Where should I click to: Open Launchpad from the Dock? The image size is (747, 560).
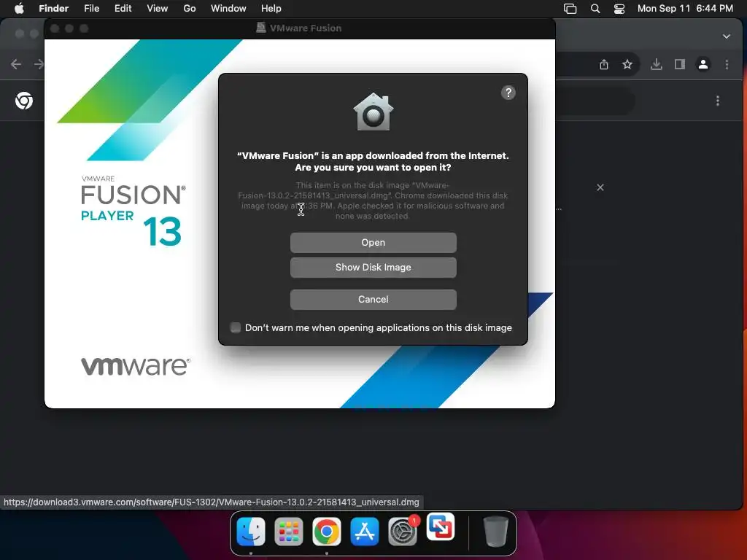coord(289,531)
